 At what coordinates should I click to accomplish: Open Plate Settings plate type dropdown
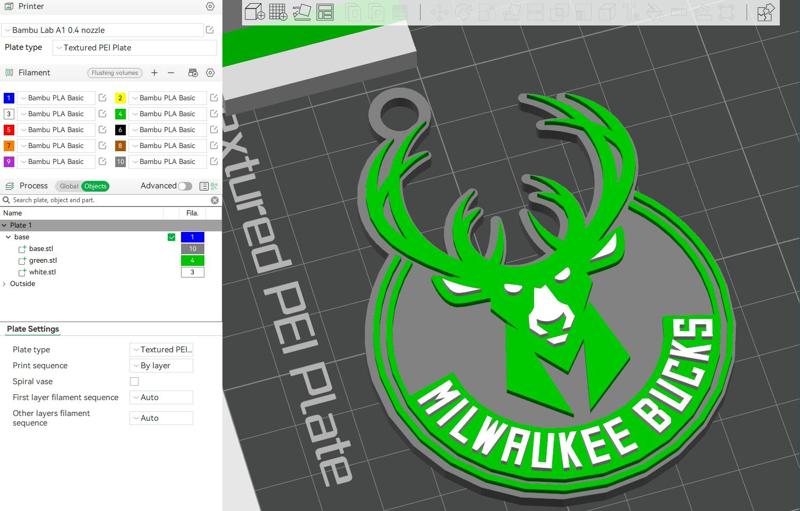click(161, 350)
